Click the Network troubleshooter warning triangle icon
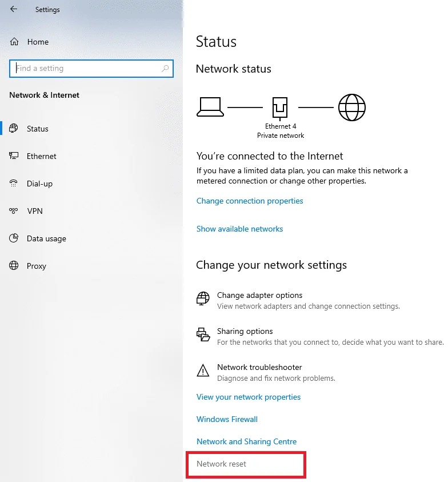 (203, 371)
